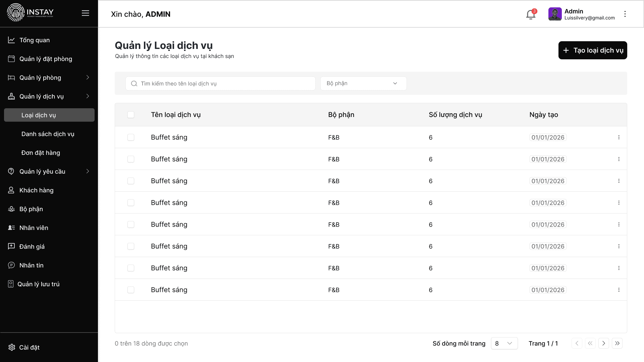Click the Số lượng dịch vụ column header
The width and height of the screenshot is (644, 362).
[x=455, y=115]
